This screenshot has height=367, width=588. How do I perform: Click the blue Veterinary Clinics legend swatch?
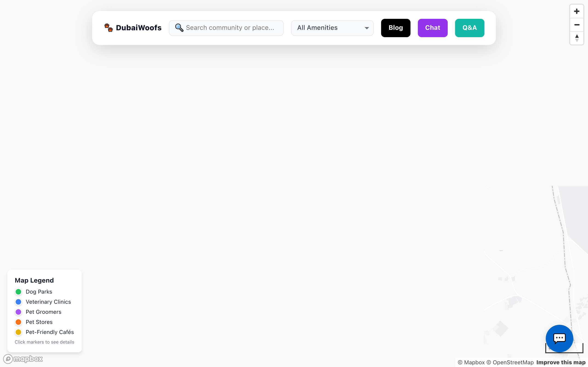18,302
